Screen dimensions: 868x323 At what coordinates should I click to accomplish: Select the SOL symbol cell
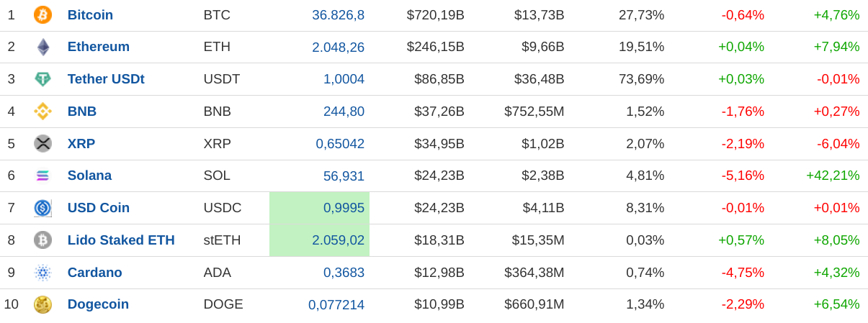[217, 176]
